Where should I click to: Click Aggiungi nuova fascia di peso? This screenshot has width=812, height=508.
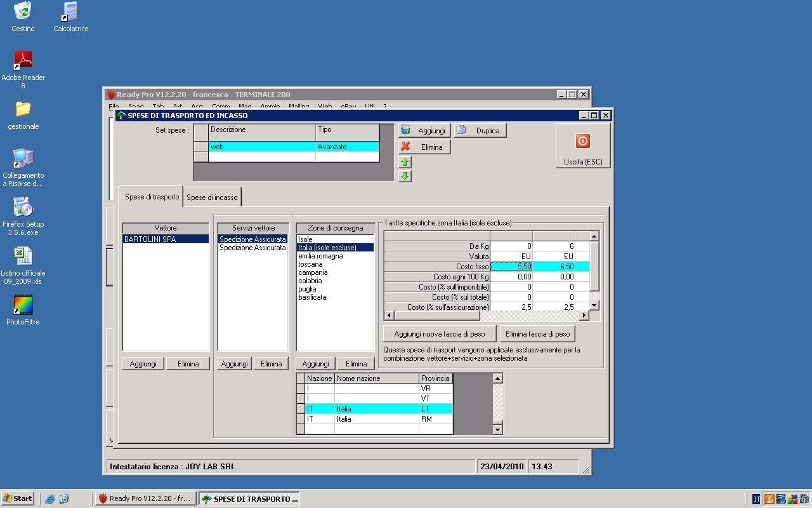tap(440, 334)
